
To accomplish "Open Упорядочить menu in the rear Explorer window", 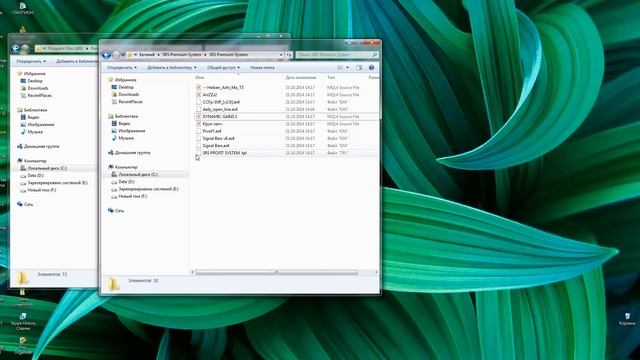I will click(x=31, y=61).
